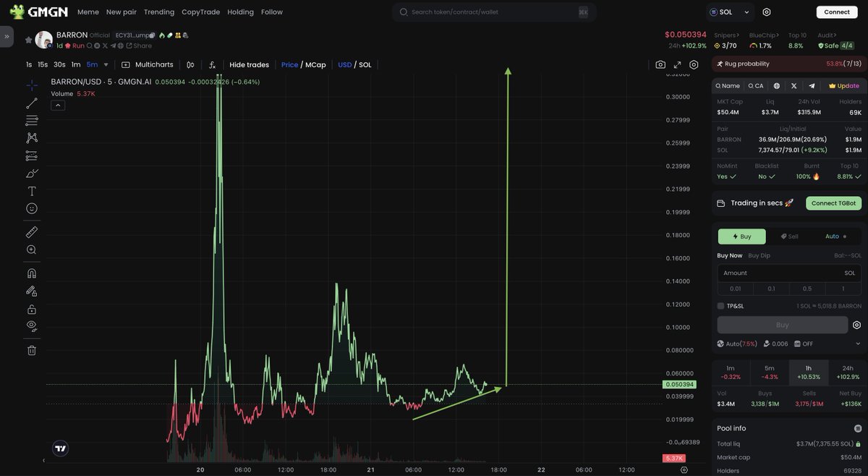Expand the Snipers details

(x=726, y=35)
